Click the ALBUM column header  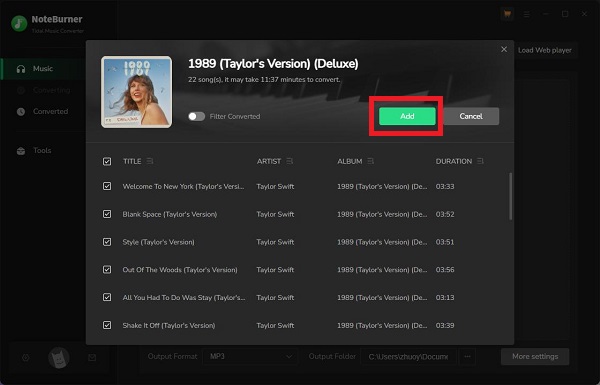pyautogui.click(x=350, y=161)
